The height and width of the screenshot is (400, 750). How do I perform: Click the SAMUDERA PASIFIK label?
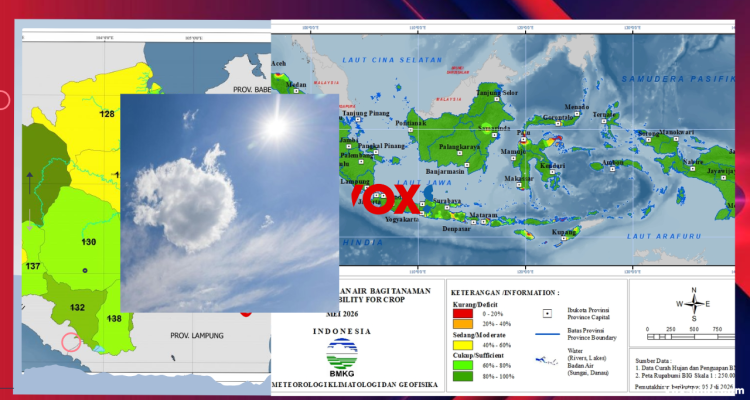click(678, 78)
